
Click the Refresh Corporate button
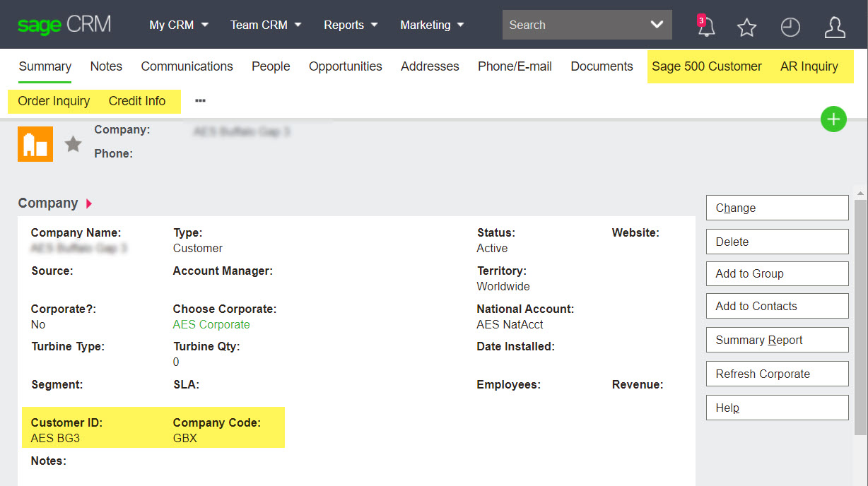(777, 374)
